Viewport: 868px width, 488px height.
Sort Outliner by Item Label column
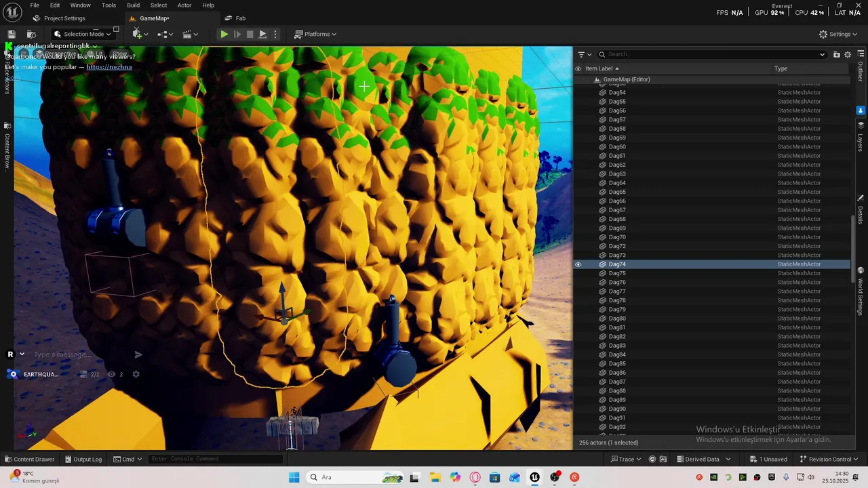(601, 68)
